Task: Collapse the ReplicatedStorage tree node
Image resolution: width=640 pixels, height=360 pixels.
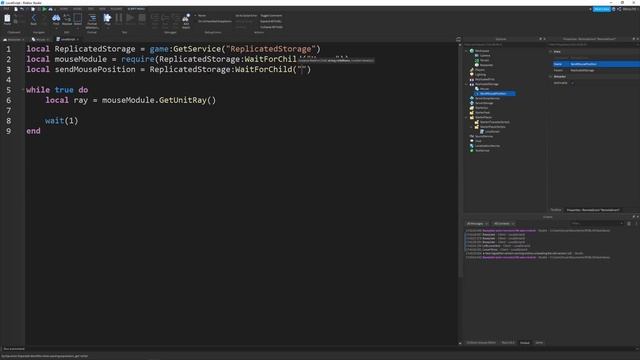Action: tap(467, 84)
